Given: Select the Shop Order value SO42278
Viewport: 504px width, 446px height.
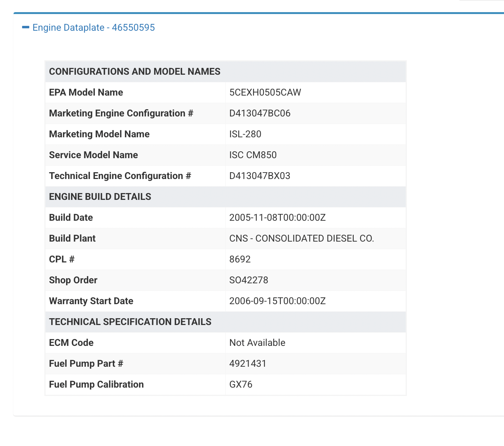Looking at the screenshot, I should [x=249, y=280].
